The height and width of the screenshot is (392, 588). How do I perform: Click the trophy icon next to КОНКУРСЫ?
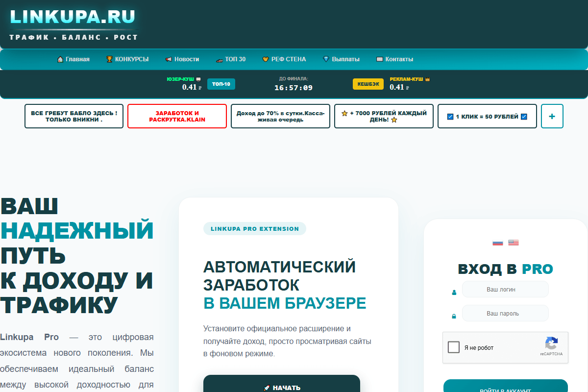click(x=109, y=59)
